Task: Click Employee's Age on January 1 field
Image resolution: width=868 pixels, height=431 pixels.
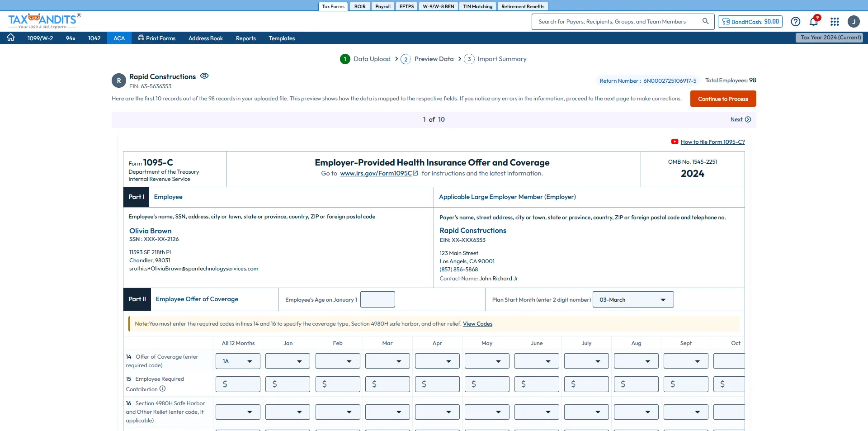Action: click(x=377, y=299)
